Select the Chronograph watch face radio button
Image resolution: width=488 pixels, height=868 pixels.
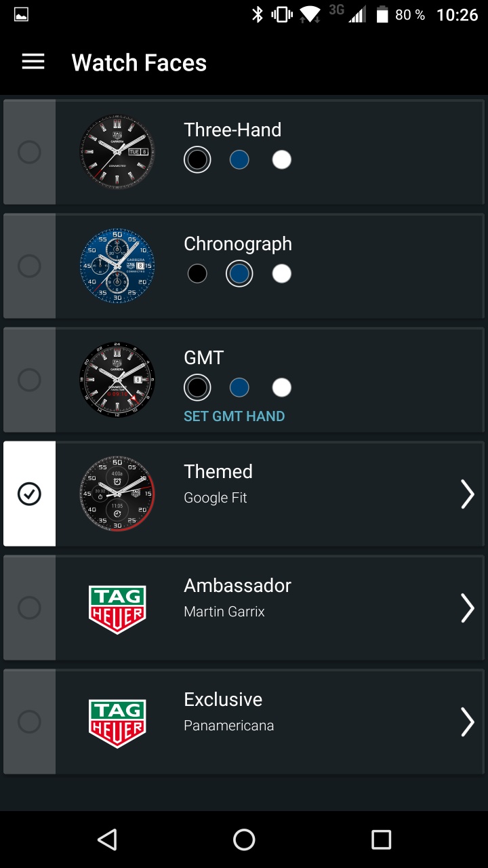29,266
